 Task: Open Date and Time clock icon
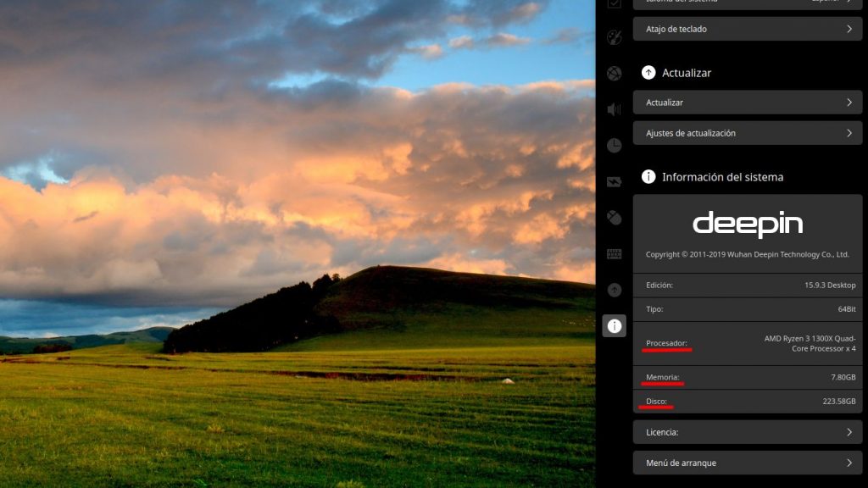615,146
